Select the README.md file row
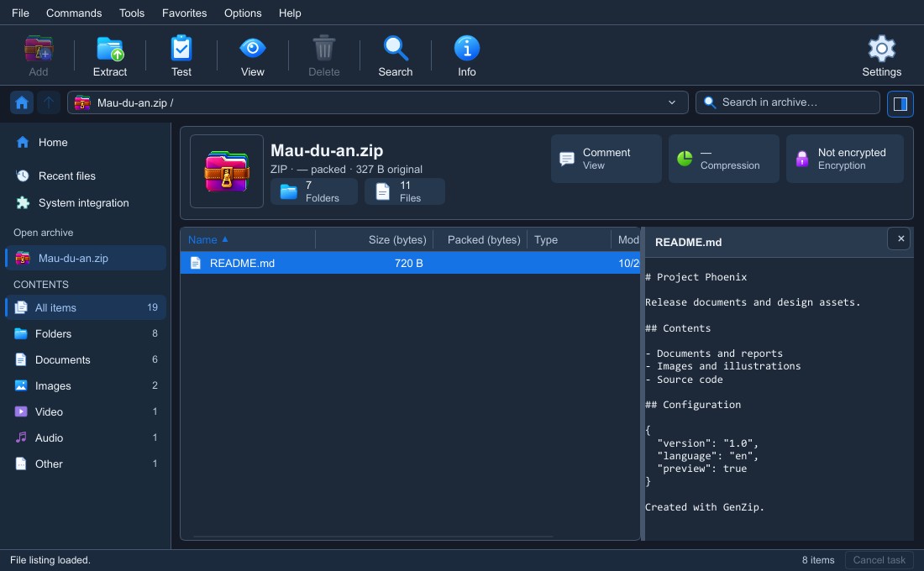The image size is (924, 571). point(410,264)
